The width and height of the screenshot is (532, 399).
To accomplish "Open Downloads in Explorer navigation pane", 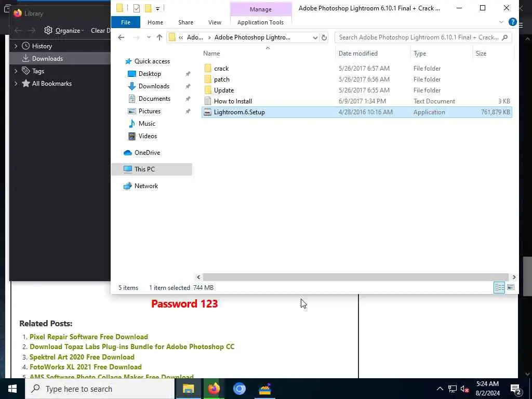I will pos(154,86).
